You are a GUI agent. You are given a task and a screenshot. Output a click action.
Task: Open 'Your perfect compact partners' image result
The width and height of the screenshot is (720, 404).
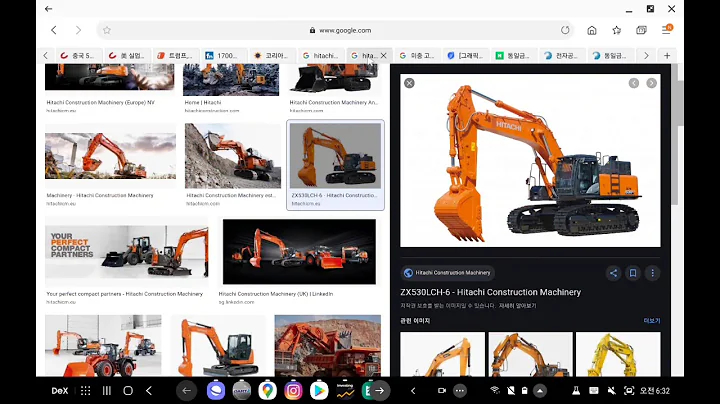click(127, 251)
